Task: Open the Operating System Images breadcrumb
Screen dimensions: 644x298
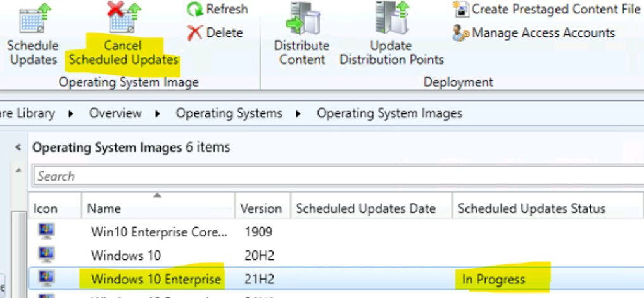Action: click(389, 113)
